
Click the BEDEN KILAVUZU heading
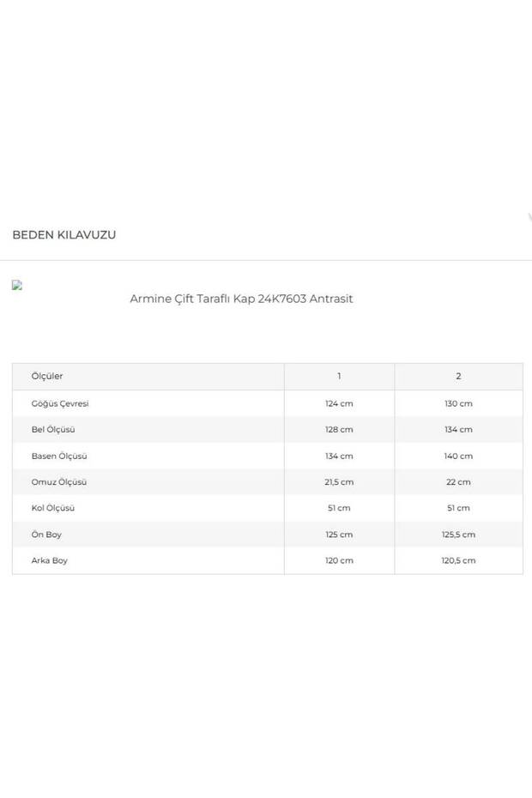pos(64,234)
